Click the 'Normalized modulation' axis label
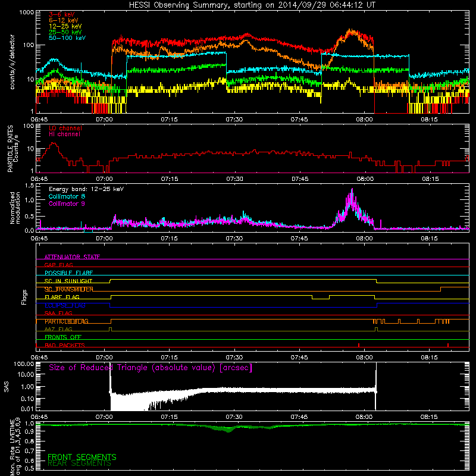This screenshot has height=476, width=476. 15,208
